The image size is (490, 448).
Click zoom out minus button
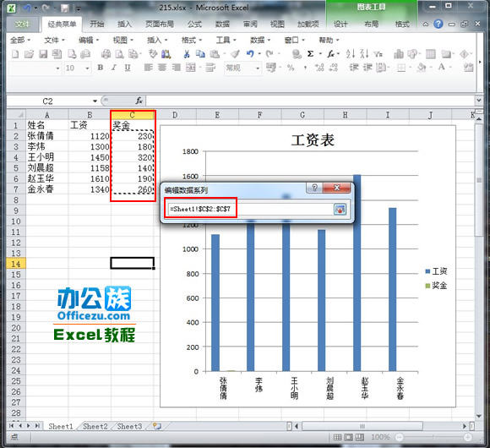[399, 437]
